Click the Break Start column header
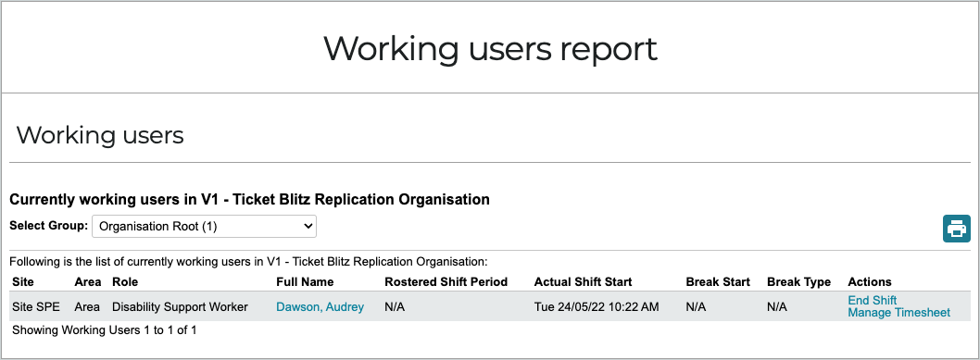This screenshot has height=360, width=980. pyautogui.click(x=718, y=282)
